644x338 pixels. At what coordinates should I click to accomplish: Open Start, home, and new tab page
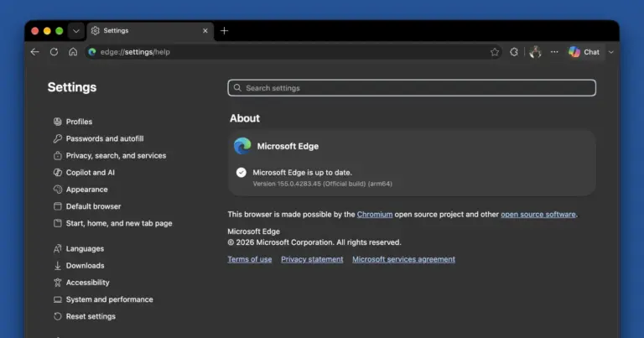119,223
